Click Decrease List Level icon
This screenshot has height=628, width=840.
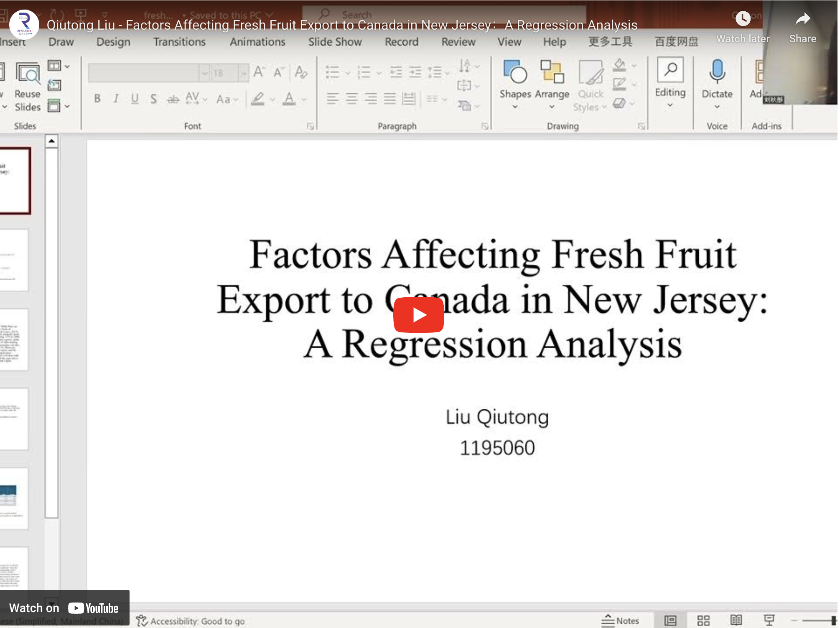point(396,72)
